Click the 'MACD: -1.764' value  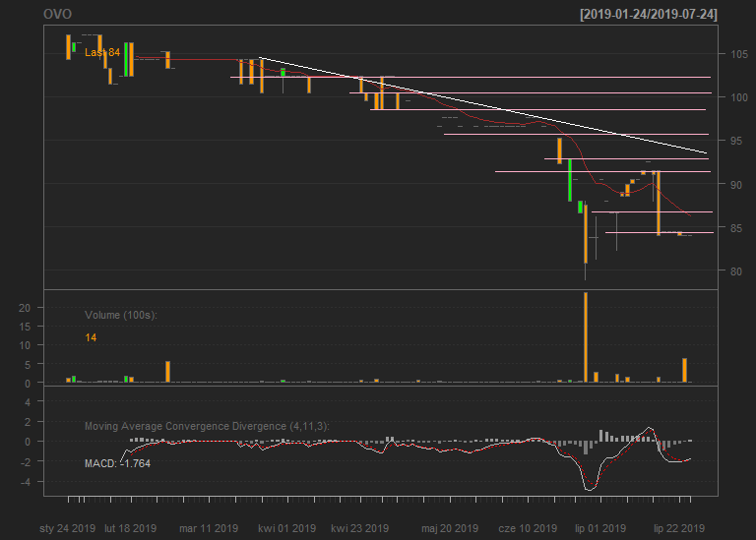coord(118,463)
